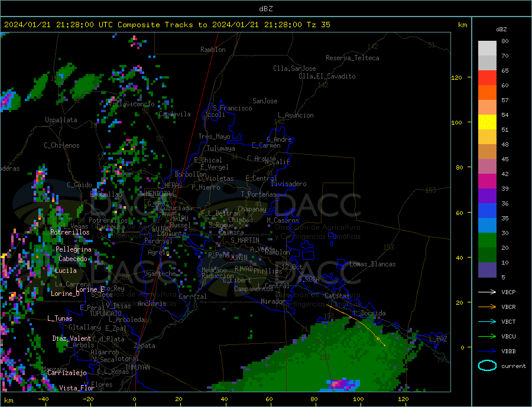Screen dimensions: 532x407
Task: Click the 'Tulumaya' place label
Action: pos(221,148)
